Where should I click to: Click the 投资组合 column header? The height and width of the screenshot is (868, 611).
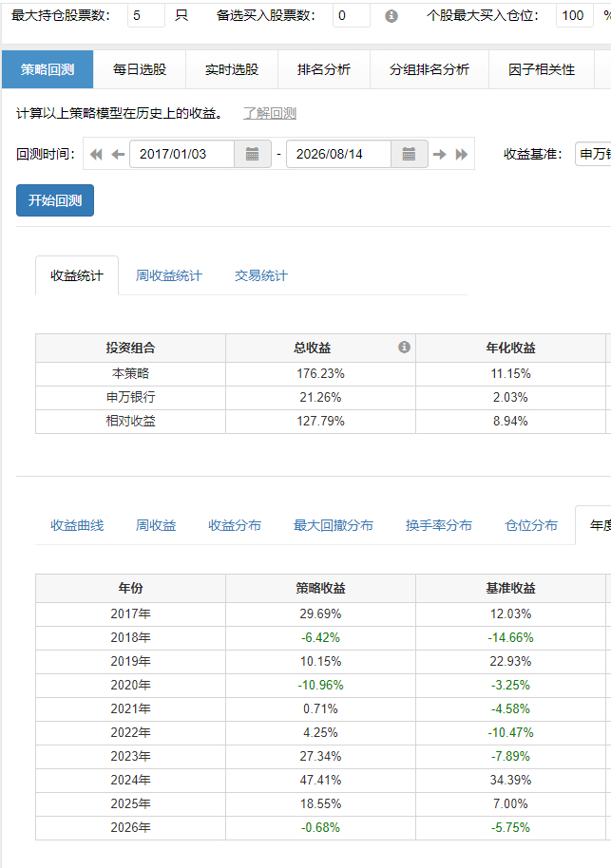coord(131,348)
